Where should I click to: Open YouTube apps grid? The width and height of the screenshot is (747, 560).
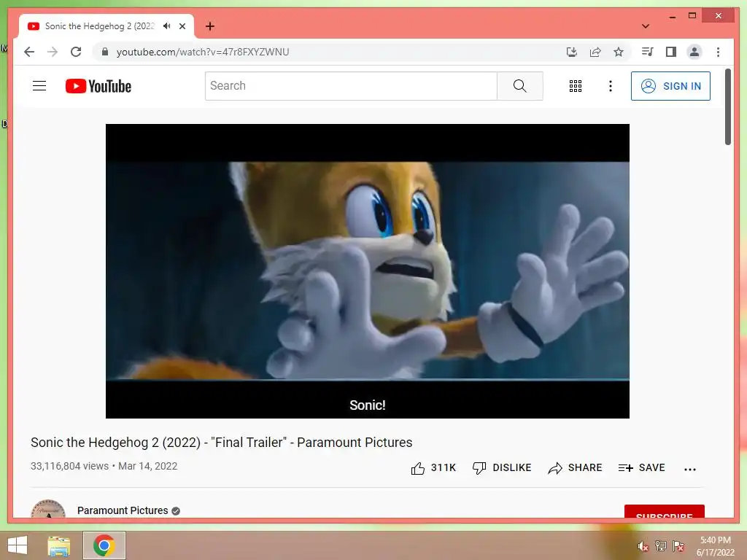(576, 86)
